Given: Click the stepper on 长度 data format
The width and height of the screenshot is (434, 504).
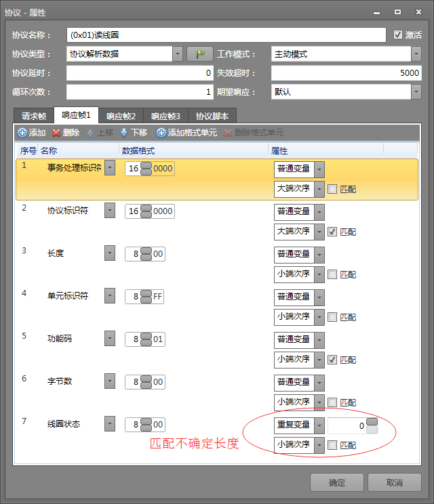Looking at the screenshot, I should 146,254.
